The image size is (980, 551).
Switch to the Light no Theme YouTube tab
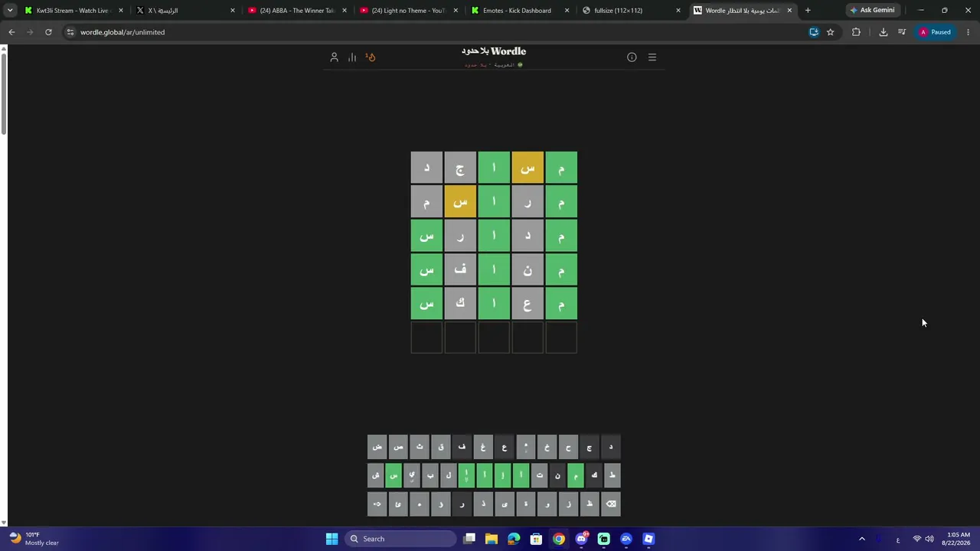[409, 11]
